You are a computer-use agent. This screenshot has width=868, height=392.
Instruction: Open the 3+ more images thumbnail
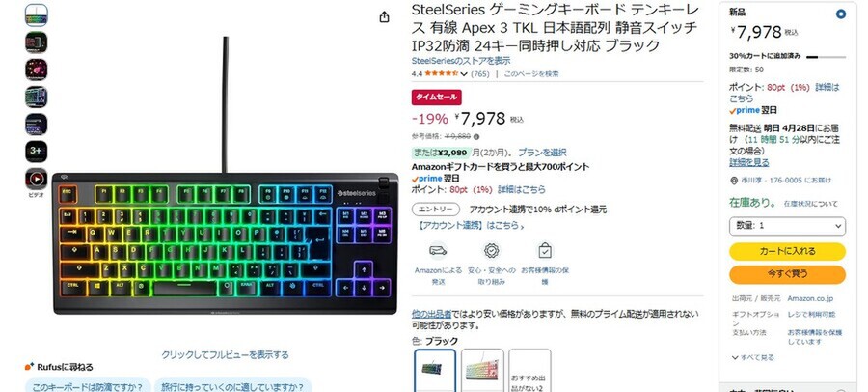pyautogui.click(x=36, y=152)
